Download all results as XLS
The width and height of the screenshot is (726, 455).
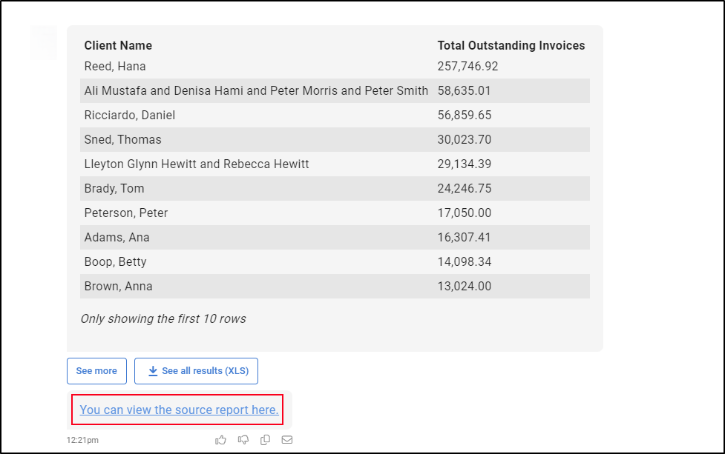196,371
